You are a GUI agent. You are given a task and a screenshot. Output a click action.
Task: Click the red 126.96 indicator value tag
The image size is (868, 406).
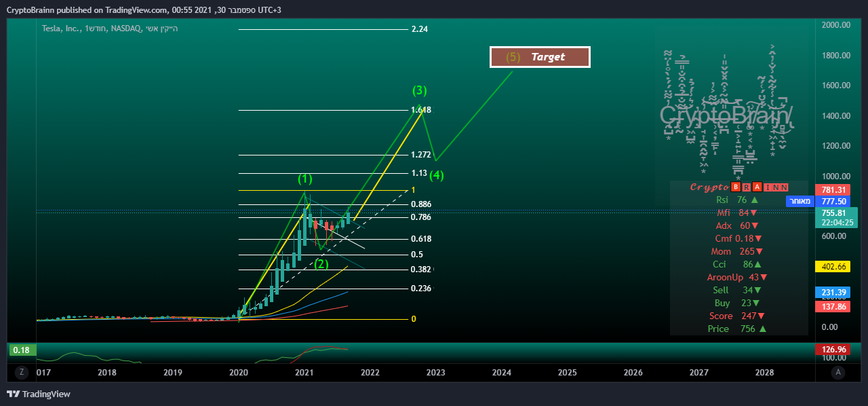(x=833, y=350)
